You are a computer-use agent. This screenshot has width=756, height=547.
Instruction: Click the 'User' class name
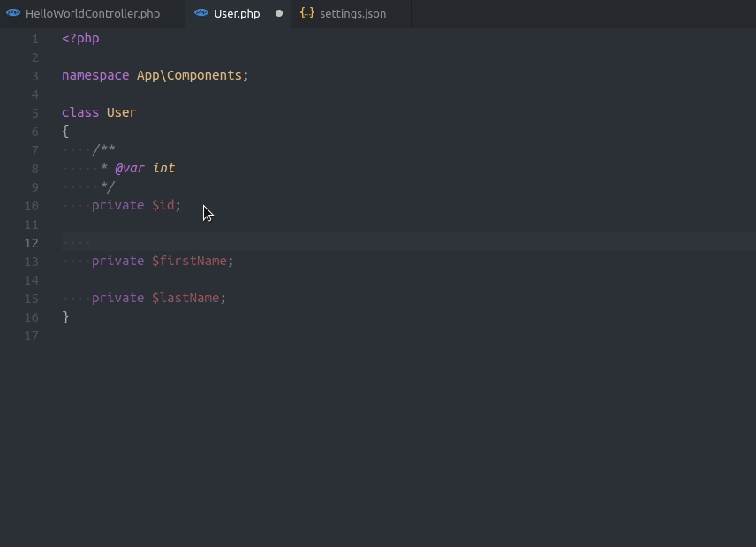click(x=122, y=112)
